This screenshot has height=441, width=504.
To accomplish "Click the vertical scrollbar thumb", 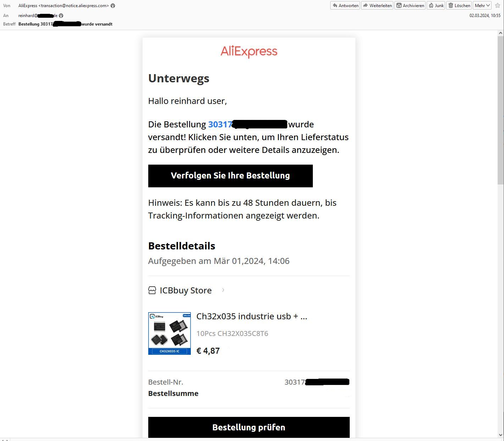I will point(501,110).
